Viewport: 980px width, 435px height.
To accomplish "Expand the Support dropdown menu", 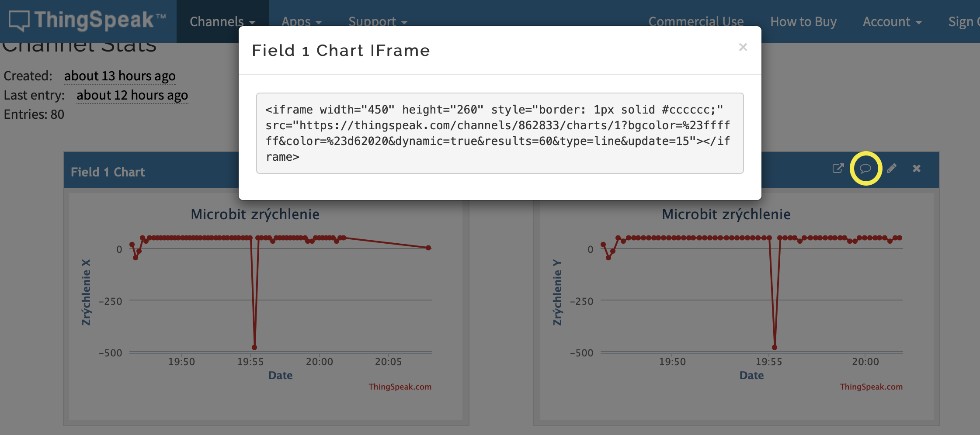I will (x=377, y=21).
